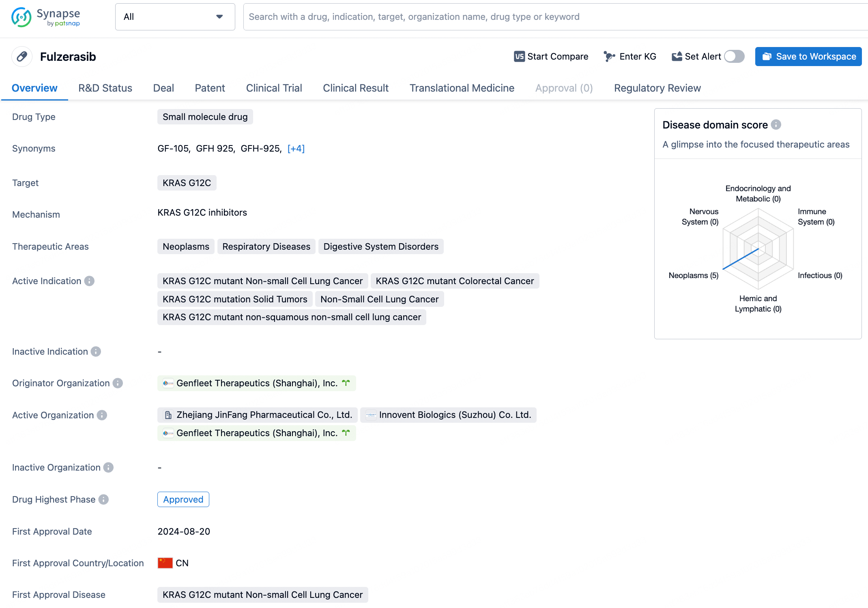The width and height of the screenshot is (868, 608).
Task: Open the All search category dropdown
Action: click(175, 17)
